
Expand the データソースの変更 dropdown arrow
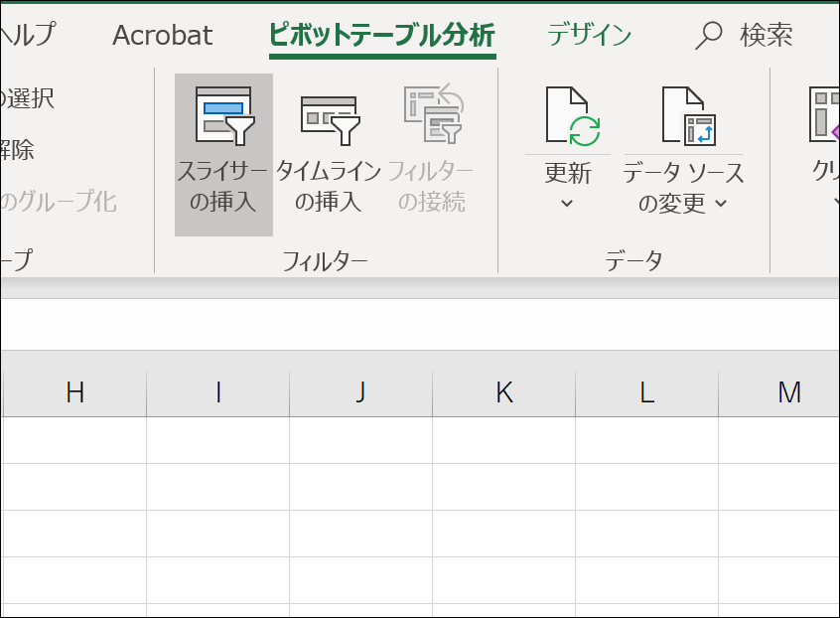(721, 203)
